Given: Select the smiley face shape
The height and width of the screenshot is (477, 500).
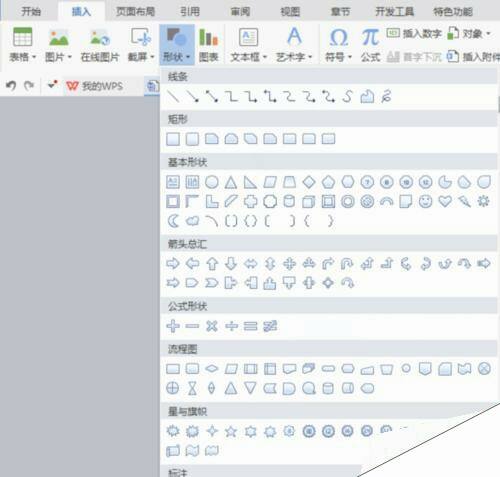Looking at the screenshot, I should point(425,201).
